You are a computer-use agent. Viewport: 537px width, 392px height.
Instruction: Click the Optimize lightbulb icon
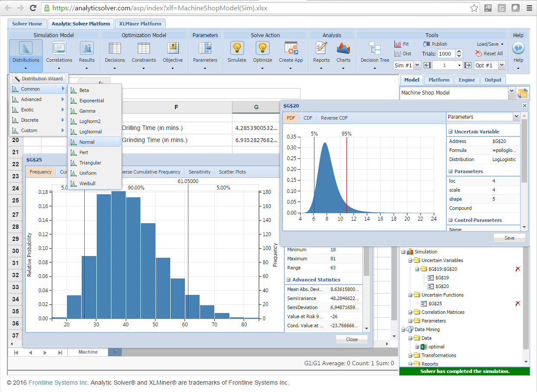coord(262,48)
